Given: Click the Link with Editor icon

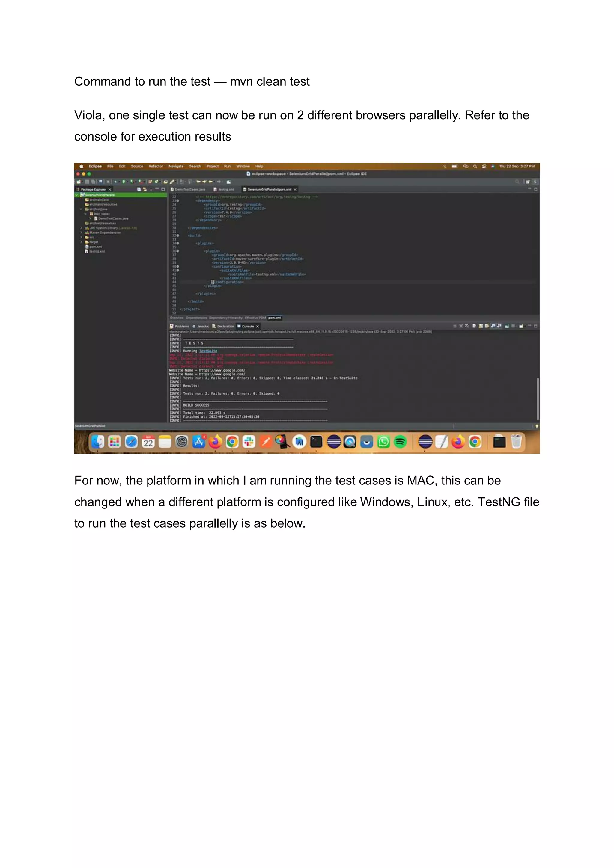Looking at the screenshot, I should point(145,189).
